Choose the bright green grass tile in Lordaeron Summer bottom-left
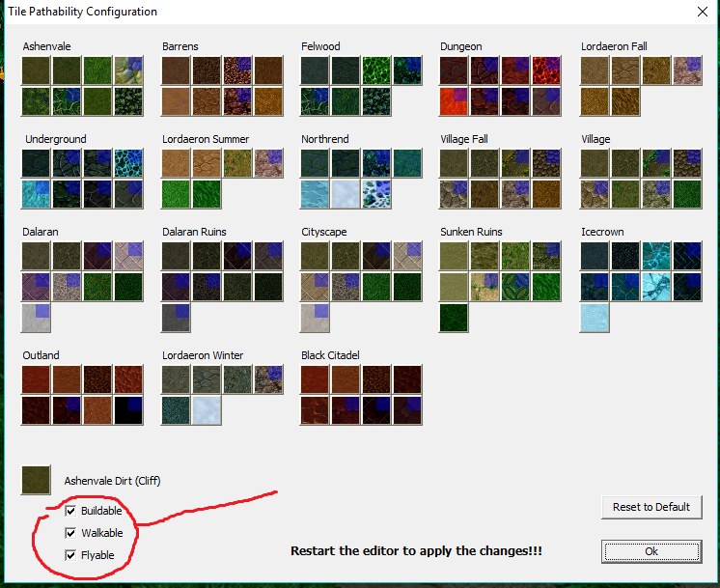 click(x=176, y=194)
